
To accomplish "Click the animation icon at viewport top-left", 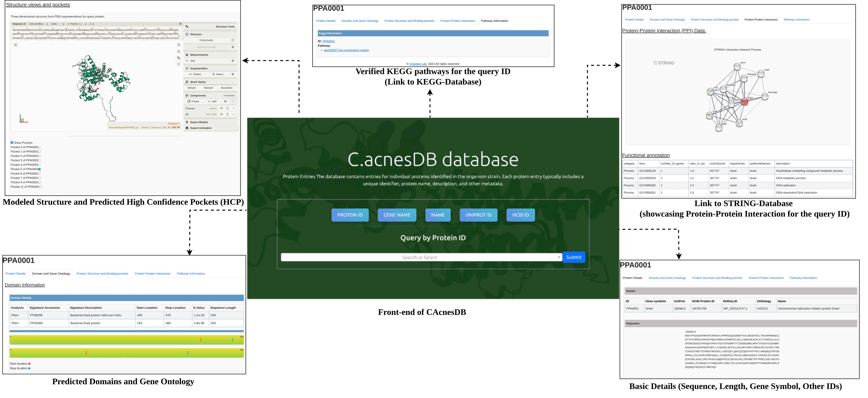I will pyautogui.click(x=16, y=45).
